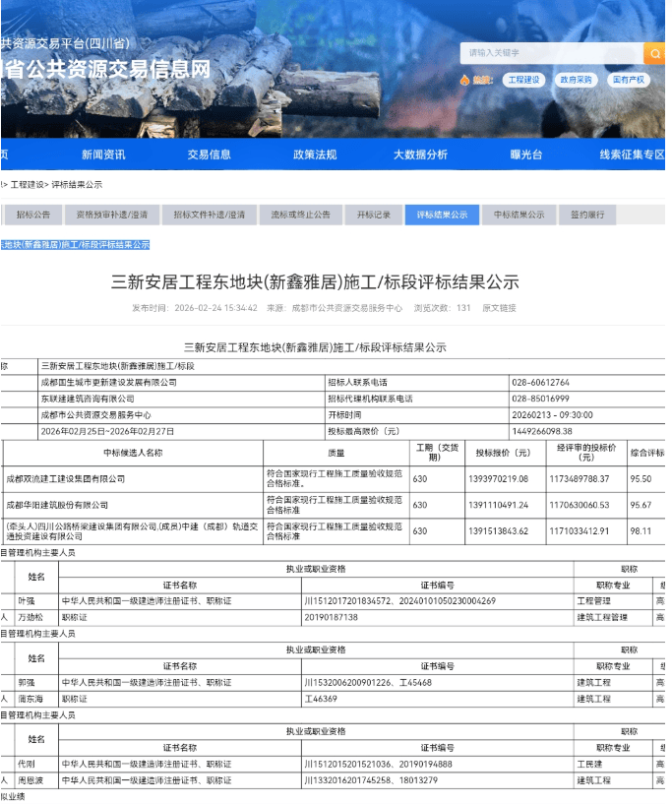Select the 政府采购 hot search tag
This screenshot has width=672, height=804.
pyautogui.click(x=576, y=80)
